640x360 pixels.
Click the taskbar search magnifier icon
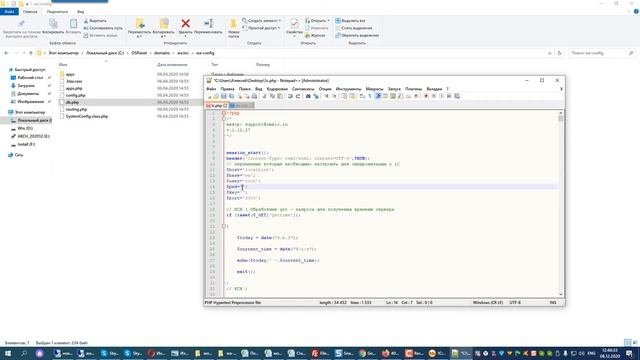[x=24, y=353]
